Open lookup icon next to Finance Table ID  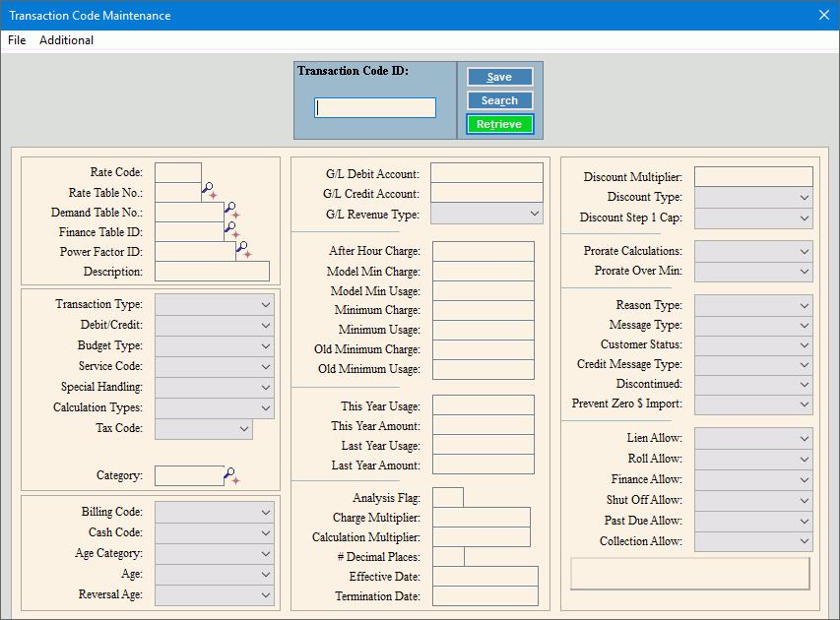tap(232, 230)
